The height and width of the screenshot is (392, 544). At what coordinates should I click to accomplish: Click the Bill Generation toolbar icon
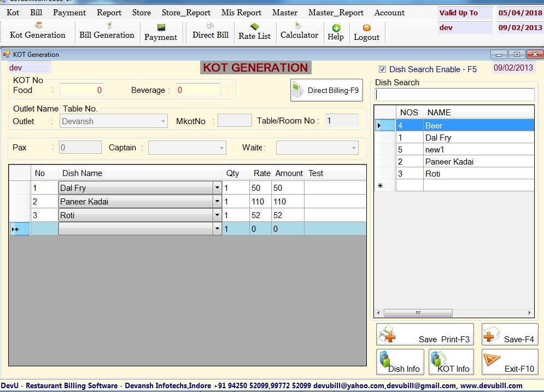click(107, 31)
